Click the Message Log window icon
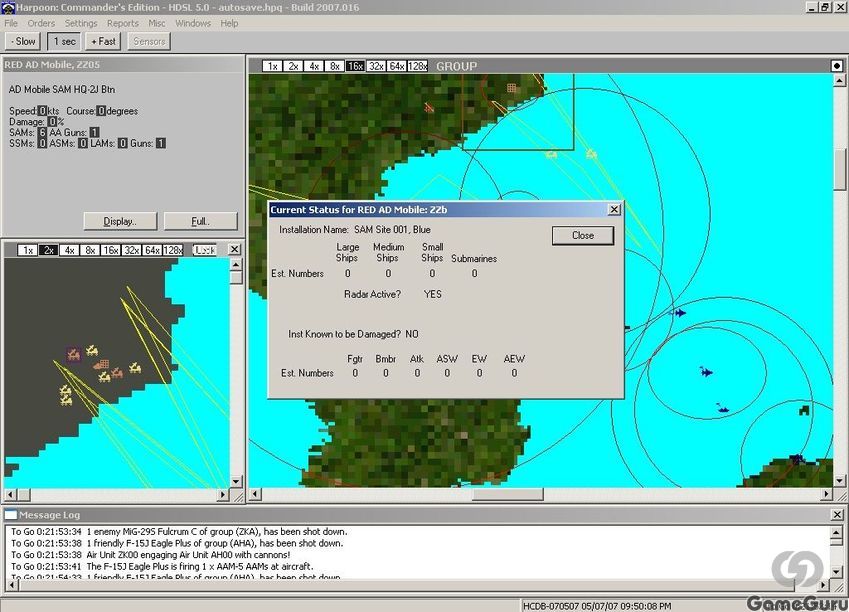The height and width of the screenshot is (612, 849). pyautogui.click(x=11, y=515)
